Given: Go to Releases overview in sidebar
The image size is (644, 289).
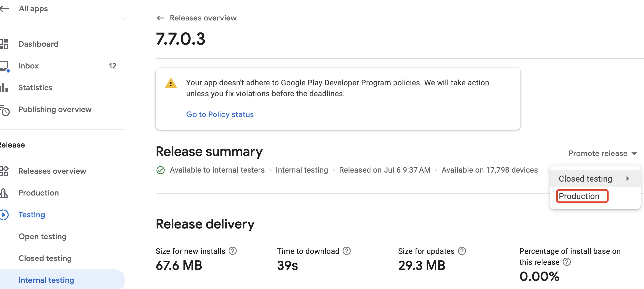Looking at the screenshot, I should [x=52, y=171].
